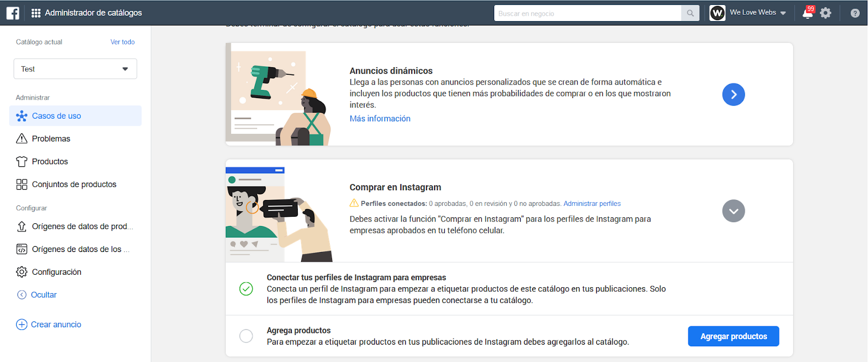Image resolution: width=868 pixels, height=362 pixels.
Task: Click the Ocultar left-arrow circle icon
Action: click(x=22, y=295)
